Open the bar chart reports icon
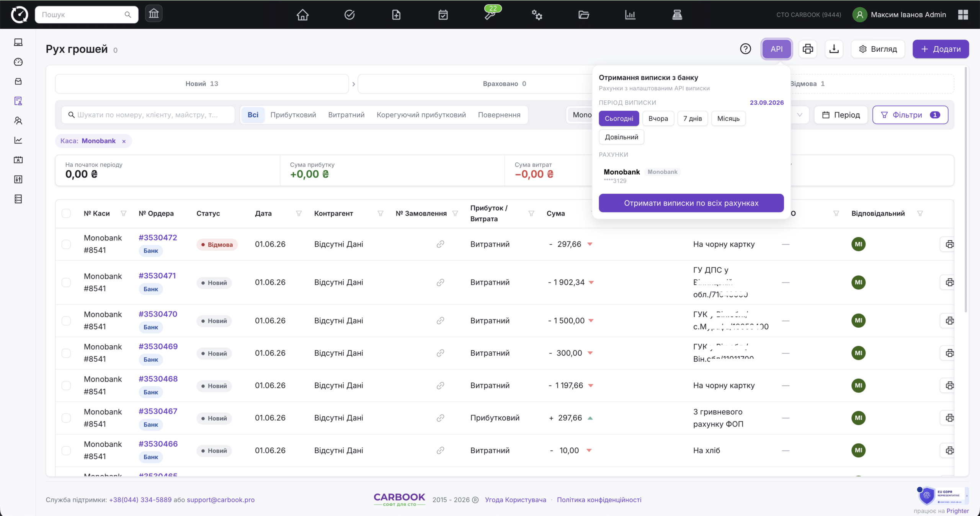This screenshot has height=516, width=980. point(630,15)
